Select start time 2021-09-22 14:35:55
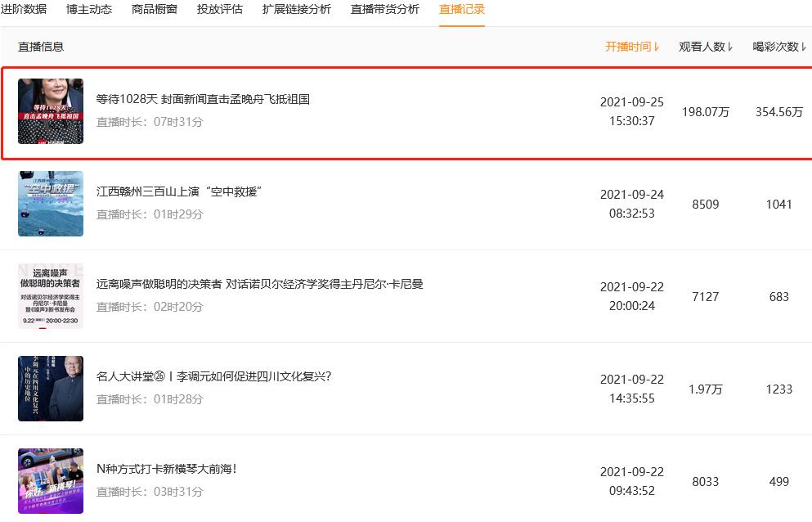The height and width of the screenshot is (522, 812). [632, 389]
